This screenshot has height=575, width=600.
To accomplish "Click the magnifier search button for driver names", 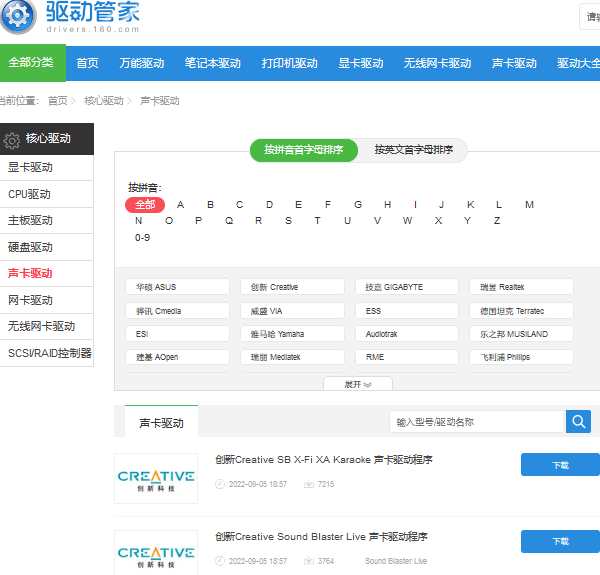I will [x=578, y=422].
